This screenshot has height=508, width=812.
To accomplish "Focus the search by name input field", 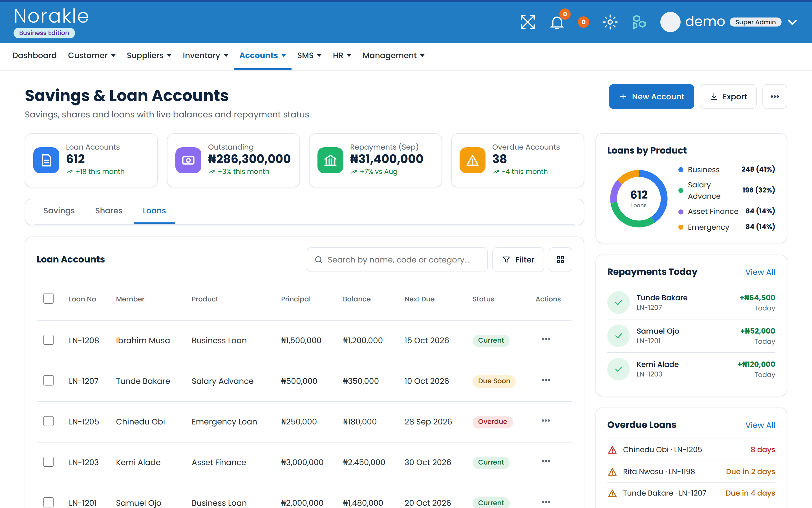I will point(397,260).
